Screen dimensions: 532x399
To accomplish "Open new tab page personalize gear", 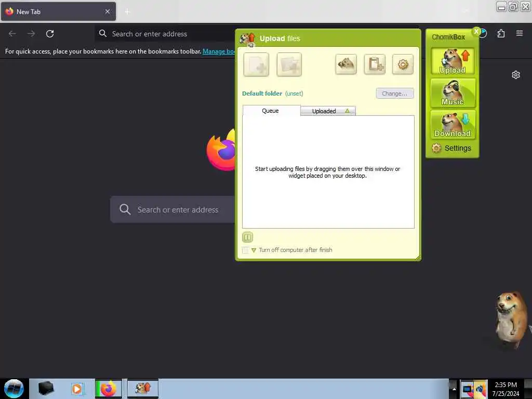I will click(x=516, y=75).
